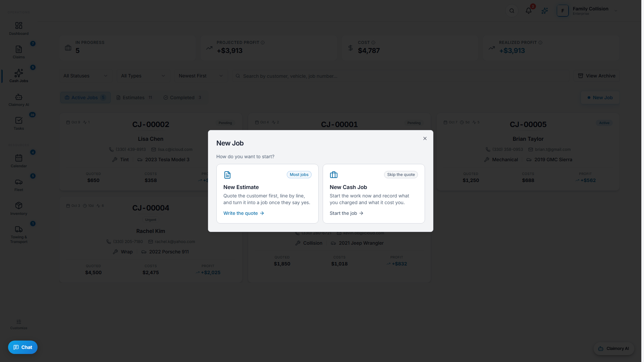This screenshot has width=644, height=362.
Task: Select the New Estimate card title
Action: (x=241, y=187)
